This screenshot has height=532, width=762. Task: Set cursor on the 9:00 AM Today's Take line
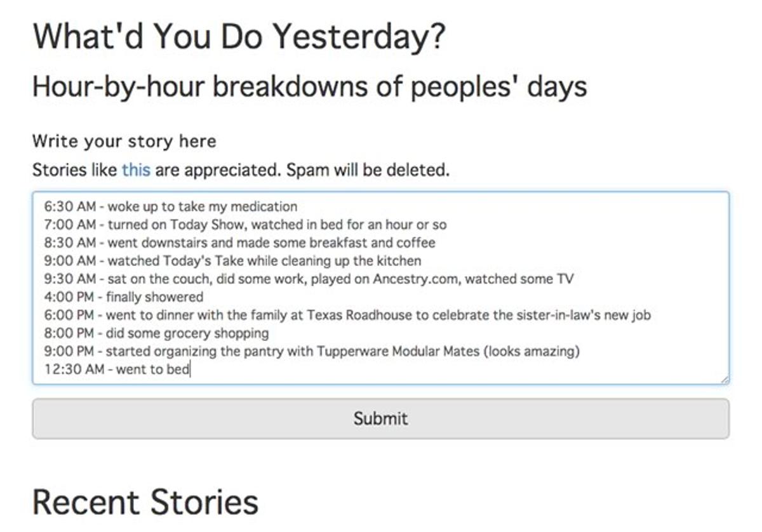coord(232,261)
